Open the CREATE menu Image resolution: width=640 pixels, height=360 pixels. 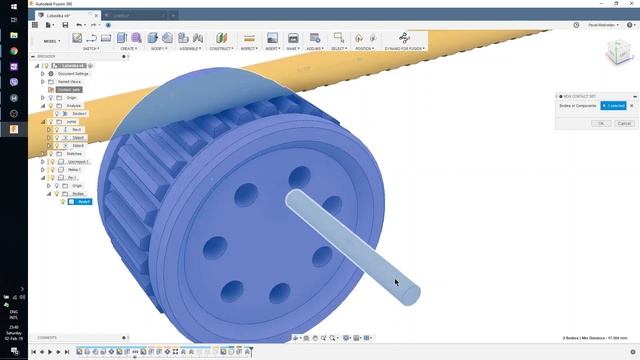click(x=129, y=49)
